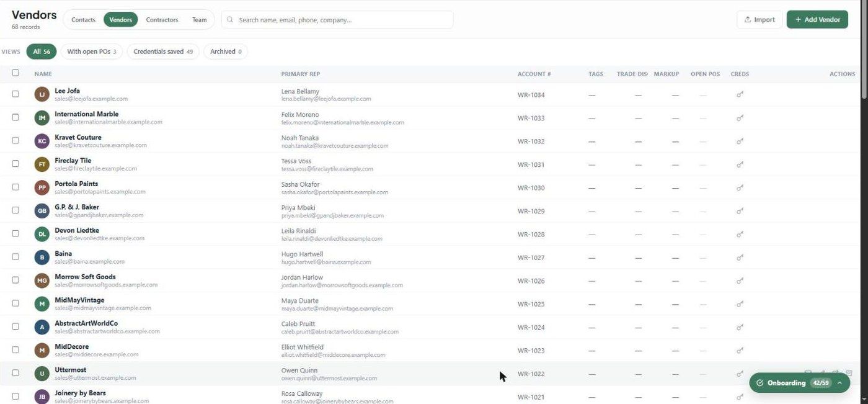Click the MG avatar for Morrow Soft Goods
Screen dimensions: 868x404
click(x=42, y=281)
